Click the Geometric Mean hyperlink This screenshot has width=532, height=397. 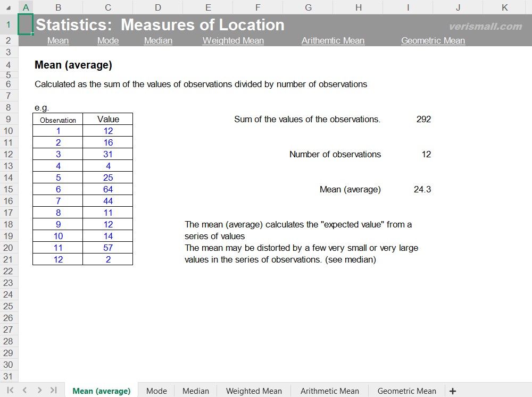(433, 40)
